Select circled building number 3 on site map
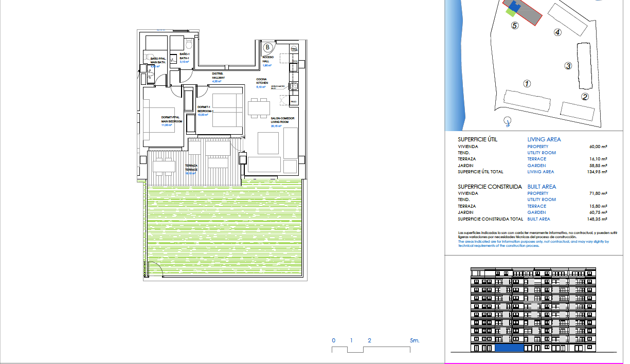 coord(568,66)
